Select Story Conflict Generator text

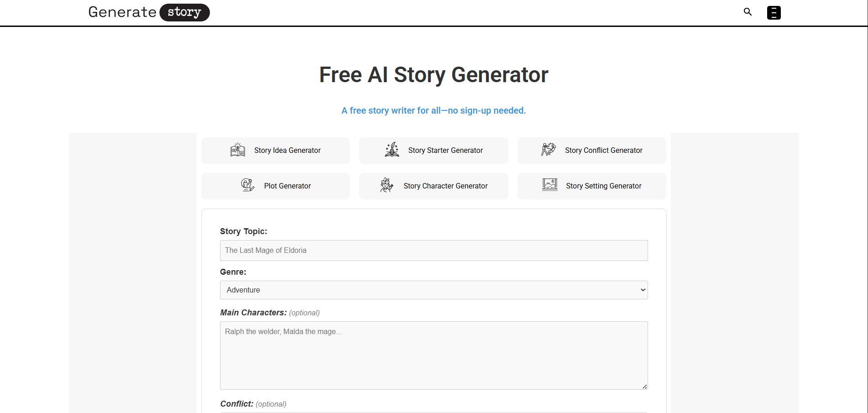tap(603, 151)
